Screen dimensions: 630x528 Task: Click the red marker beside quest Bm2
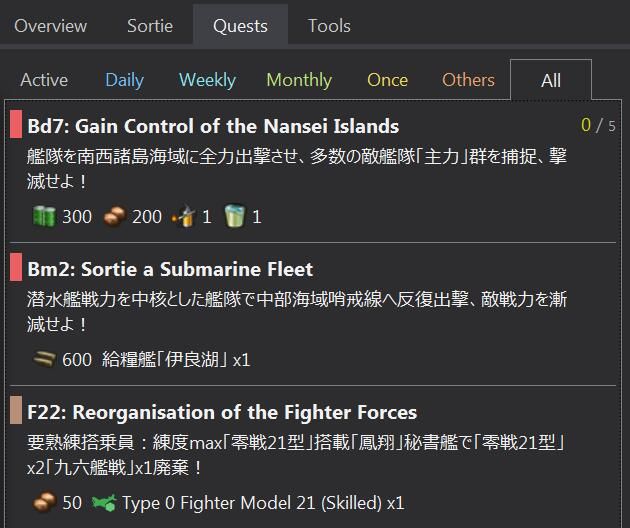[16, 267]
